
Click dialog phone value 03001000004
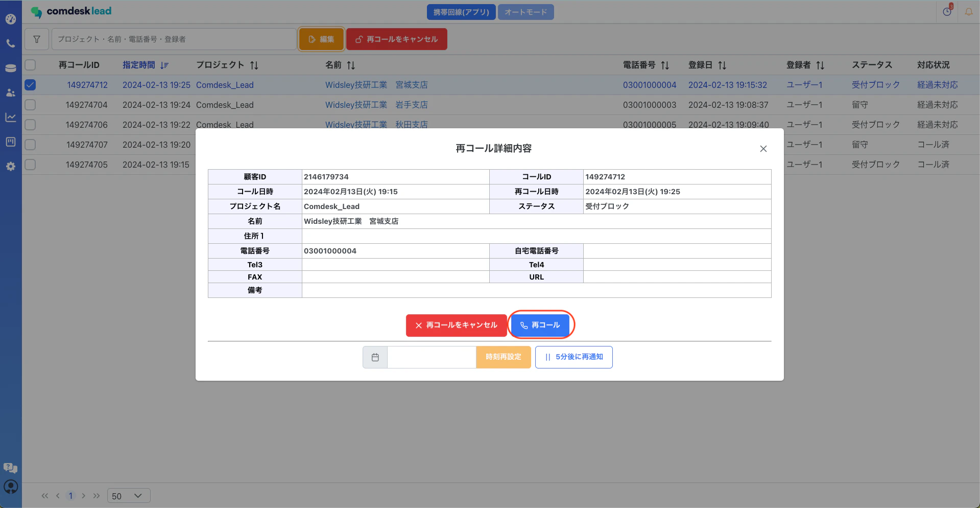330,251
